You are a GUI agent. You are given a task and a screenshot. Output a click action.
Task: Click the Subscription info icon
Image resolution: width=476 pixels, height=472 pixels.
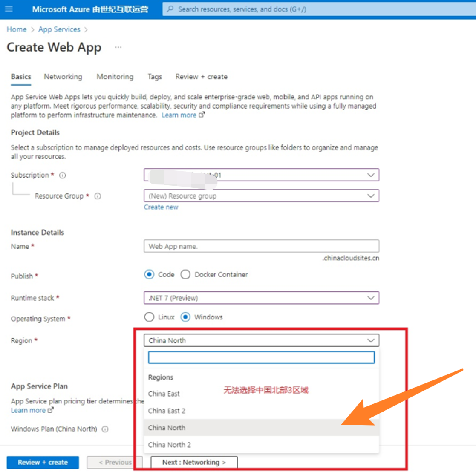63,176
